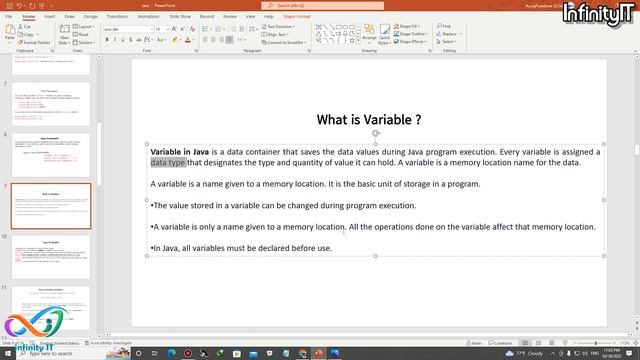Screen dimensions: 640x360
Task: Increase the font size
Action: tap(174, 29)
